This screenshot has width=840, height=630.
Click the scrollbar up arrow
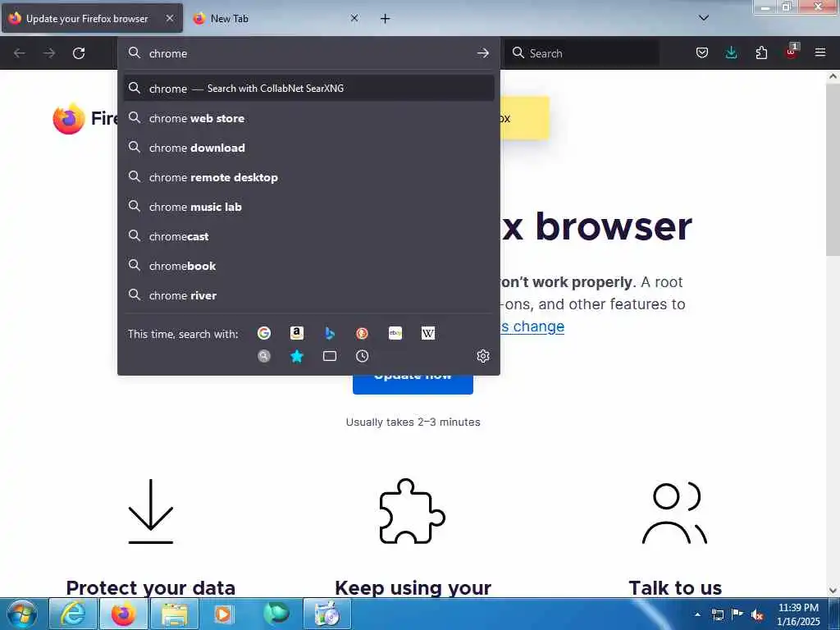833,76
